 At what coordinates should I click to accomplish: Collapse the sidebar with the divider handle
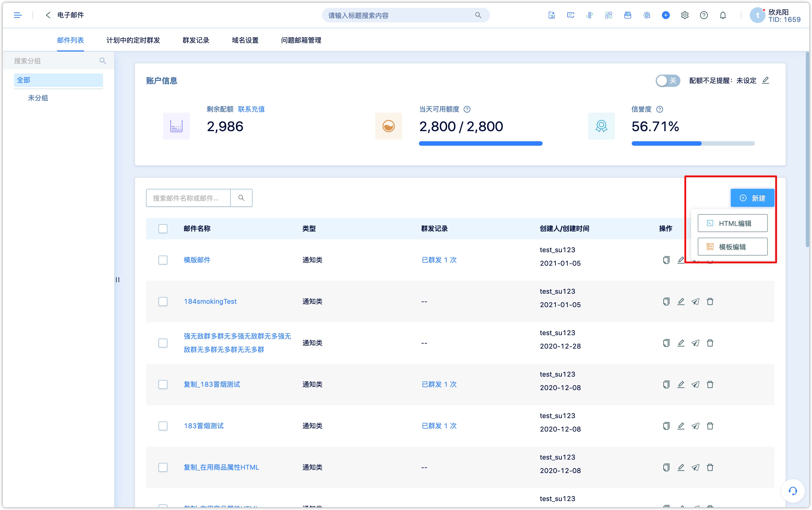pyautogui.click(x=118, y=280)
